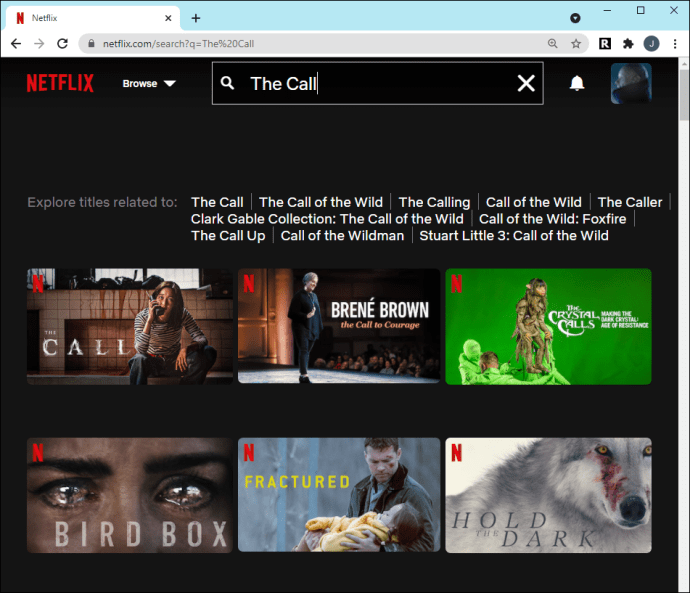Viewport: 690px width, 593px height.
Task: Explore The Call of the Wild
Action: 321,202
